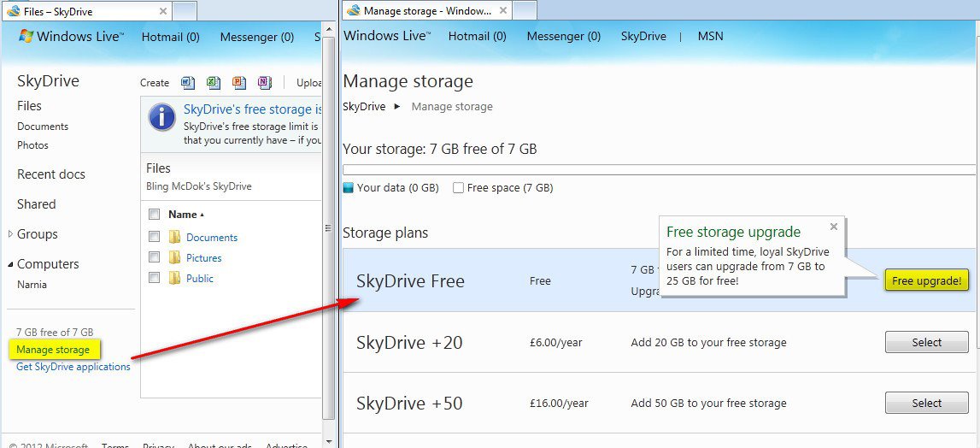980x448 pixels.
Task: Click the SkyDrive tab icon in Manage storage tab
Action: (353, 10)
